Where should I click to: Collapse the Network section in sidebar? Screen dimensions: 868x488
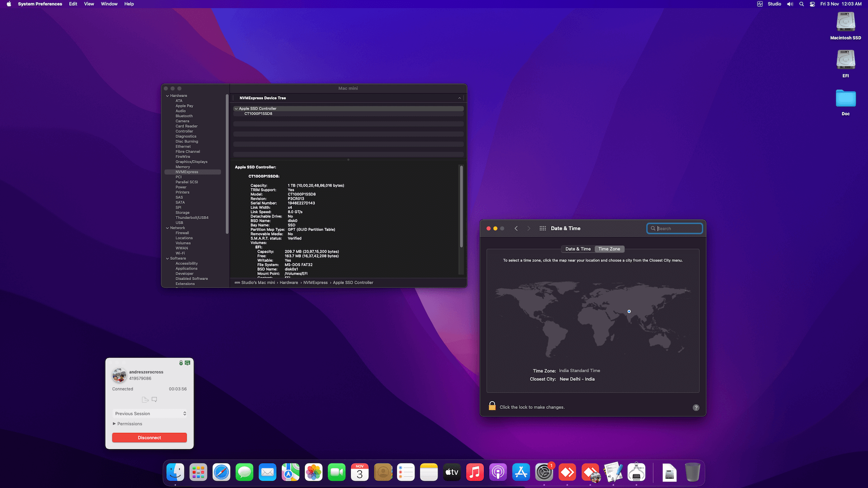tap(167, 228)
